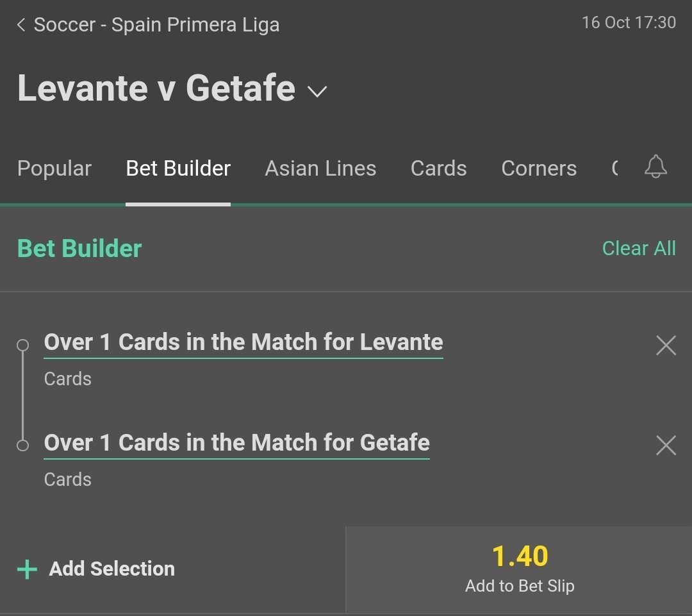Go to the Cards tab
692x616 pixels.
pyautogui.click(x=438, y=169)
